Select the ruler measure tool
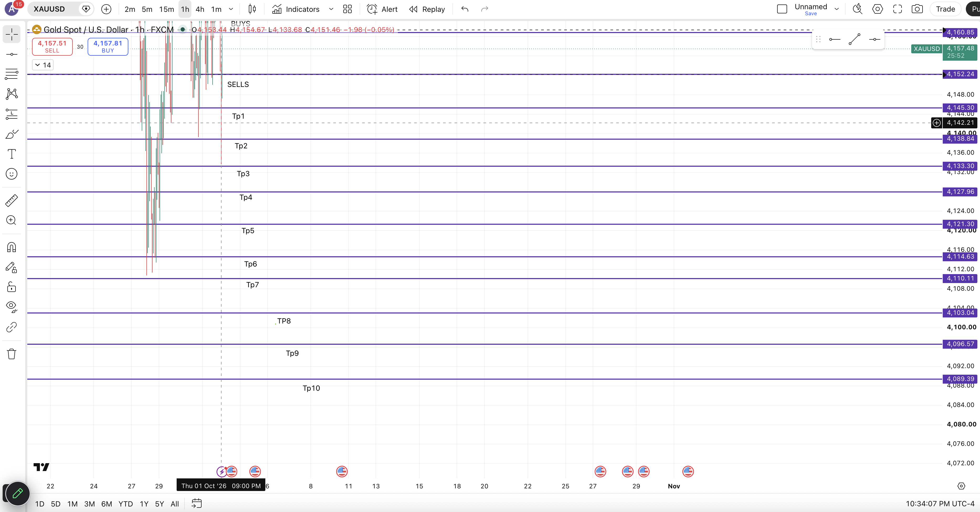The image size is (980, 512). (x=11, y=200)
